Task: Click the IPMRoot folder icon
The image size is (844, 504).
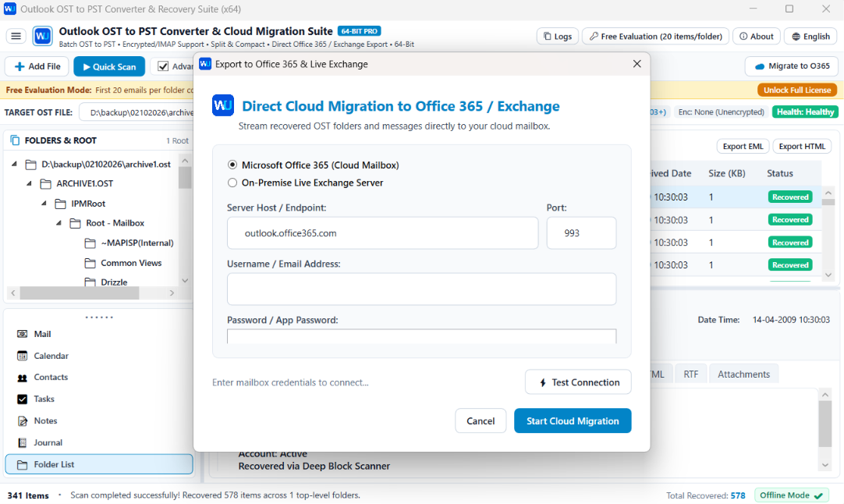Action: [60, 204]
